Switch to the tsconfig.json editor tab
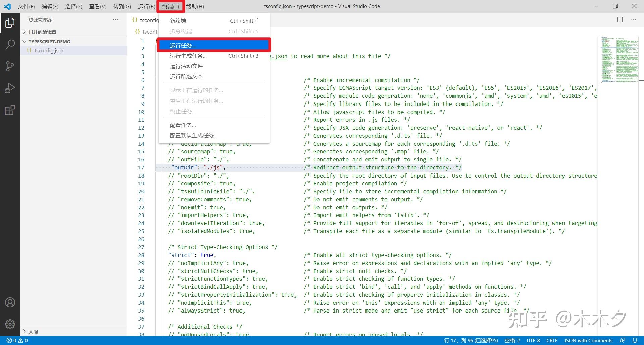Screen dimensions: 644x345 (x=145, y=20)
